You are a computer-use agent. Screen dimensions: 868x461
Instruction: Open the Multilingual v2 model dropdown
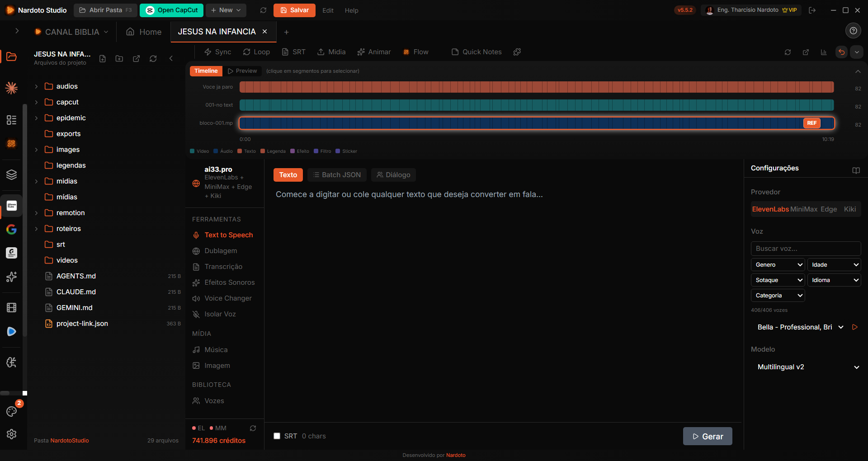806,367
